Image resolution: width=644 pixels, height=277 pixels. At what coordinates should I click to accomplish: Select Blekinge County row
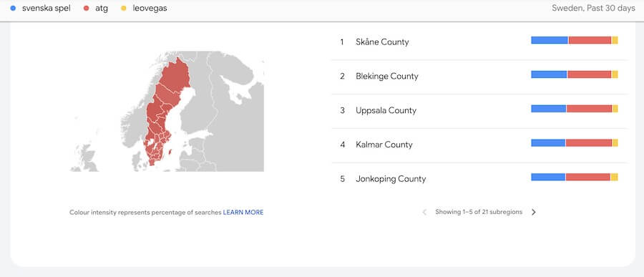coord(479,77)
